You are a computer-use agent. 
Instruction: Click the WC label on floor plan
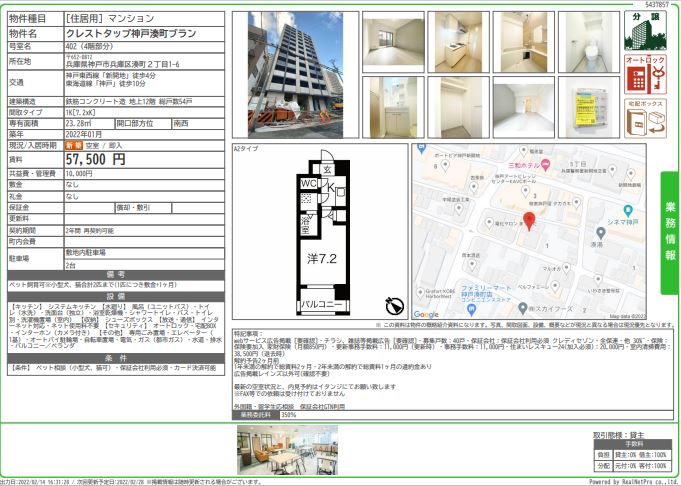coord(308,184)
